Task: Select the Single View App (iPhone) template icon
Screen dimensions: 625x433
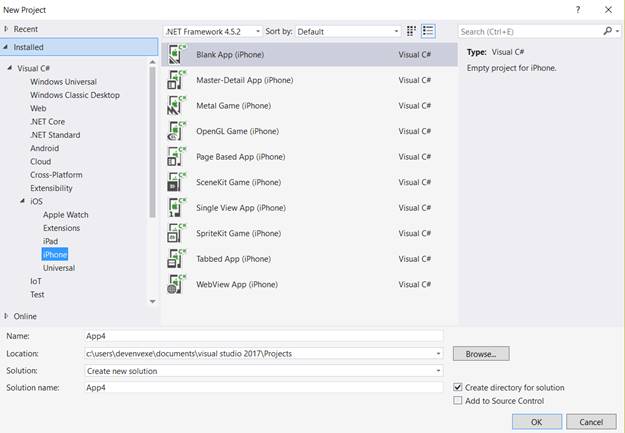Action: [x=177, y=208]
